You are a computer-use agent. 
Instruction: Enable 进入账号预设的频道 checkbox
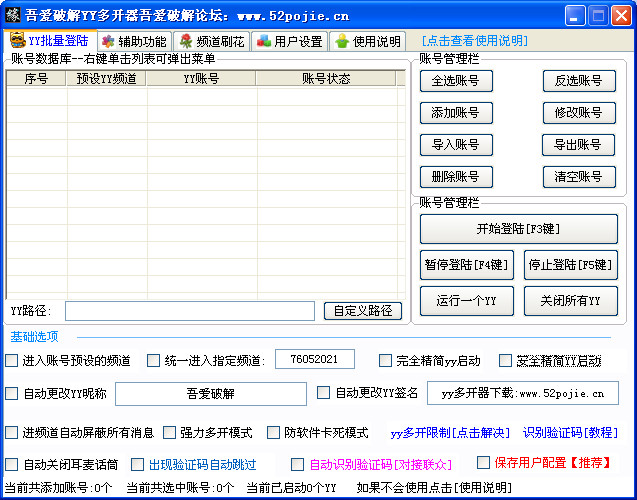(x=12, y=360)
